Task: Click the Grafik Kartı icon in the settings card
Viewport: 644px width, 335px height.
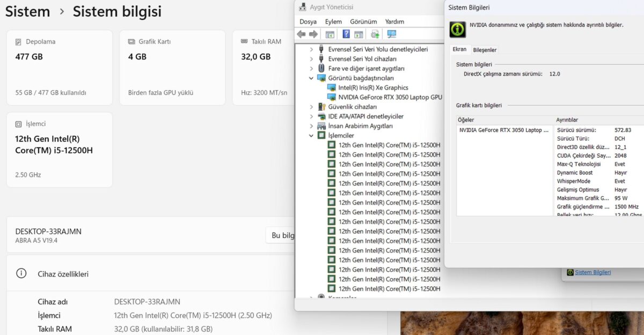Action: pyautogui.click(x=131, y=42)
